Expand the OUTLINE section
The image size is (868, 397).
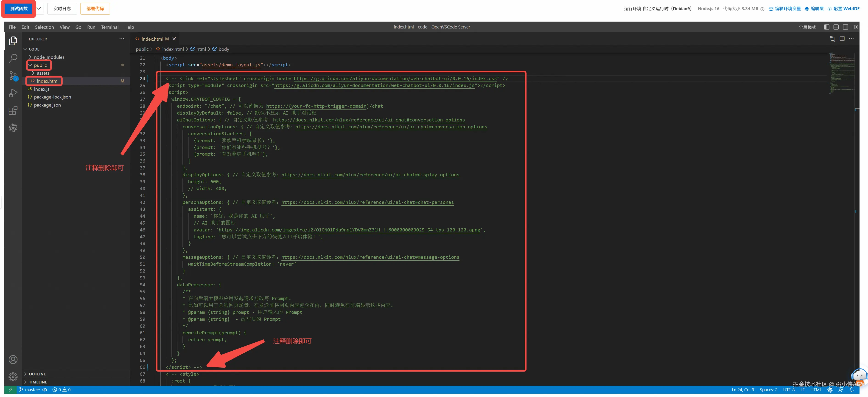(37, 374)
